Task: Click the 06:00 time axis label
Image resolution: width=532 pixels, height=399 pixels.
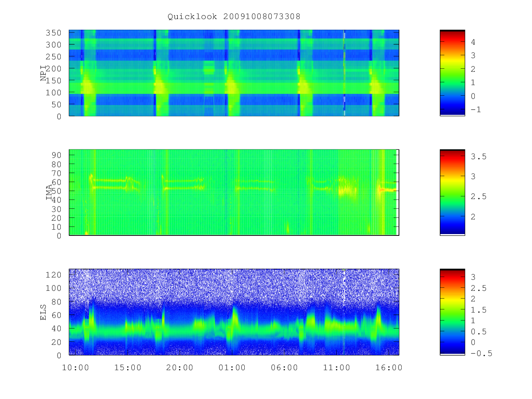Action: click(285, 368)
